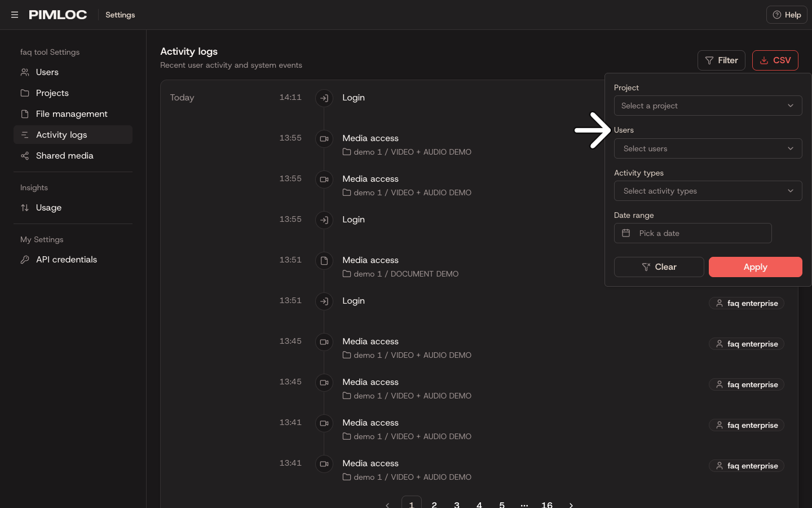Select Activity logs in sidebar
This screenshot has height=508, width=812.
[73, 135]
